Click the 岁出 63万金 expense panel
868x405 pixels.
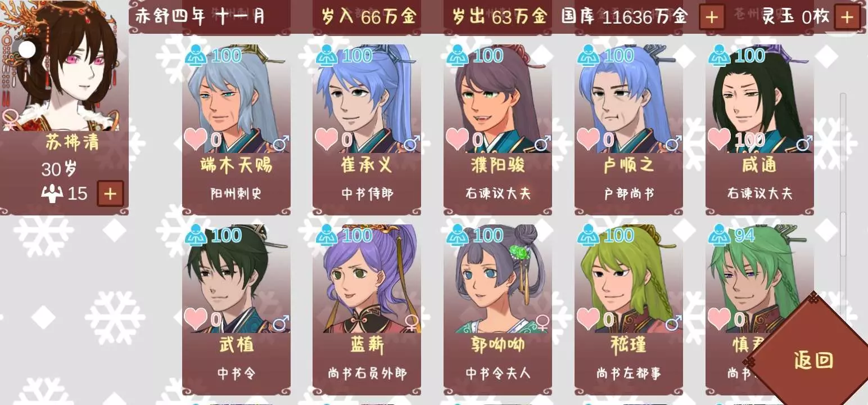[498, 16]
